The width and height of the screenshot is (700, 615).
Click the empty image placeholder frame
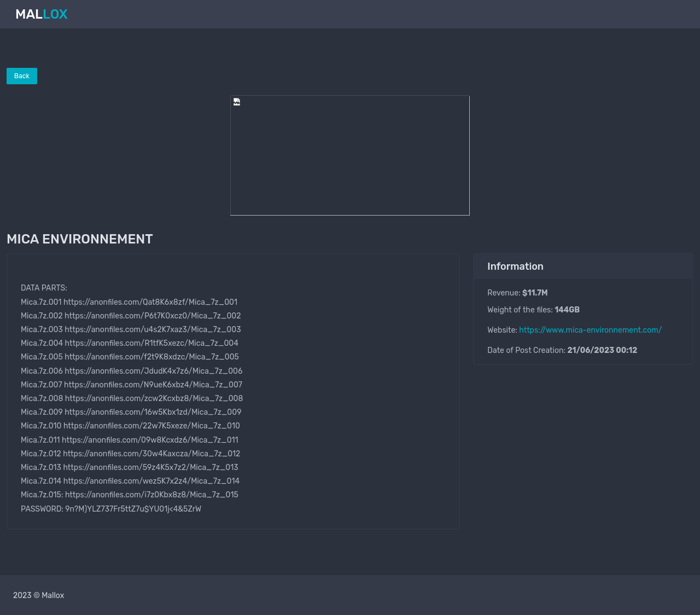pos(350,155)
